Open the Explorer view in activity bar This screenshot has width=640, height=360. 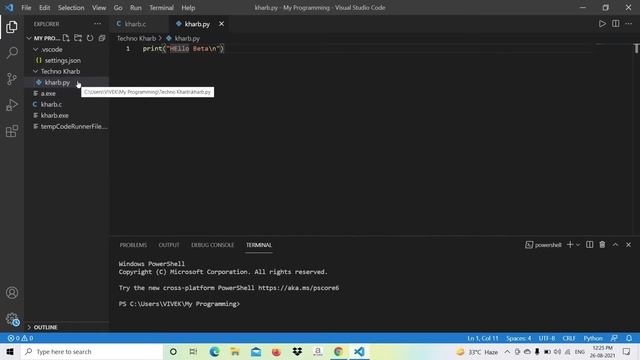tap(12, 27)
